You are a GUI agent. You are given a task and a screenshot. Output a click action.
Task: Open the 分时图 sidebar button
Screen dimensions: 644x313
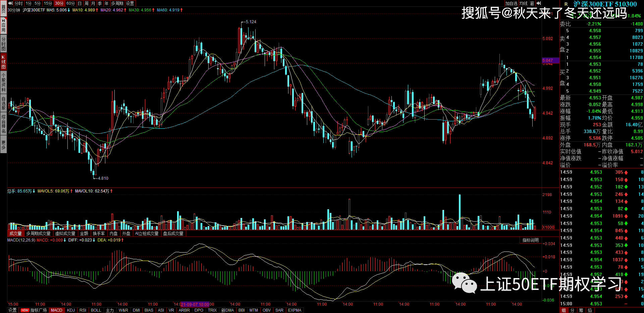click(3, 44)
